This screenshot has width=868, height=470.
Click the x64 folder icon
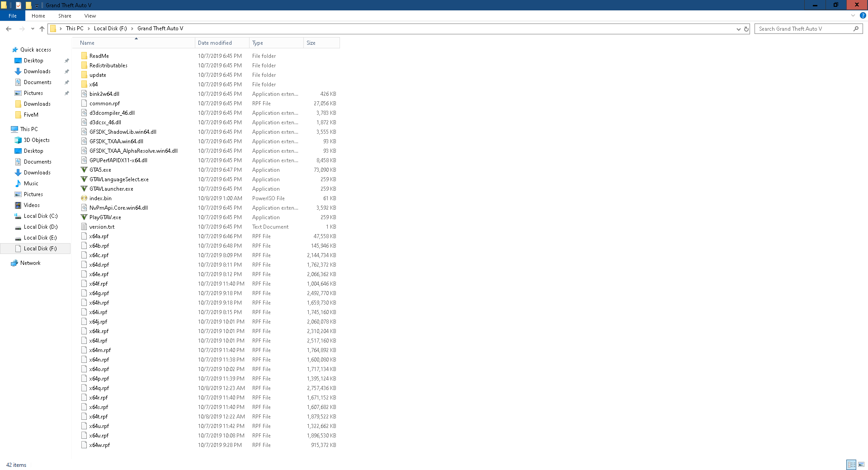click(x=84, y=85)
